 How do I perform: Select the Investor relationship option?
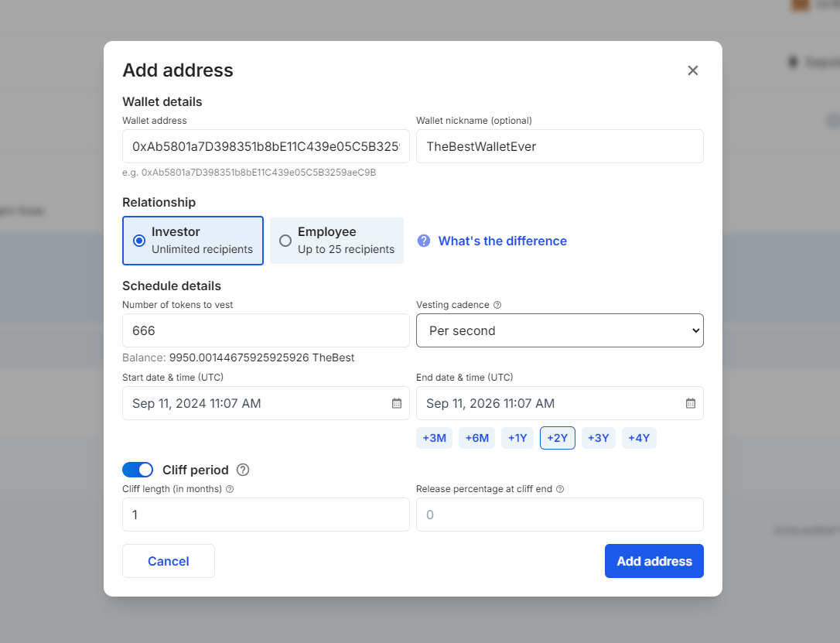click(x=193, y=241)
